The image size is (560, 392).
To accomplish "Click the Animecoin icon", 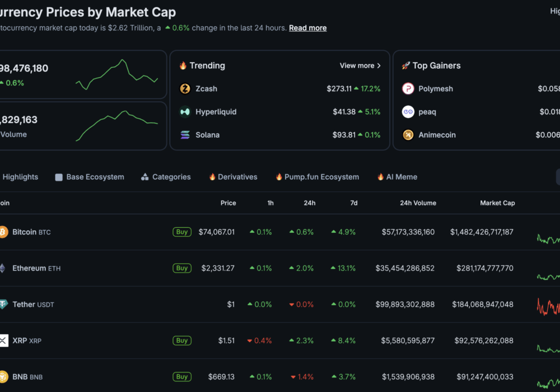I will 408,135.
